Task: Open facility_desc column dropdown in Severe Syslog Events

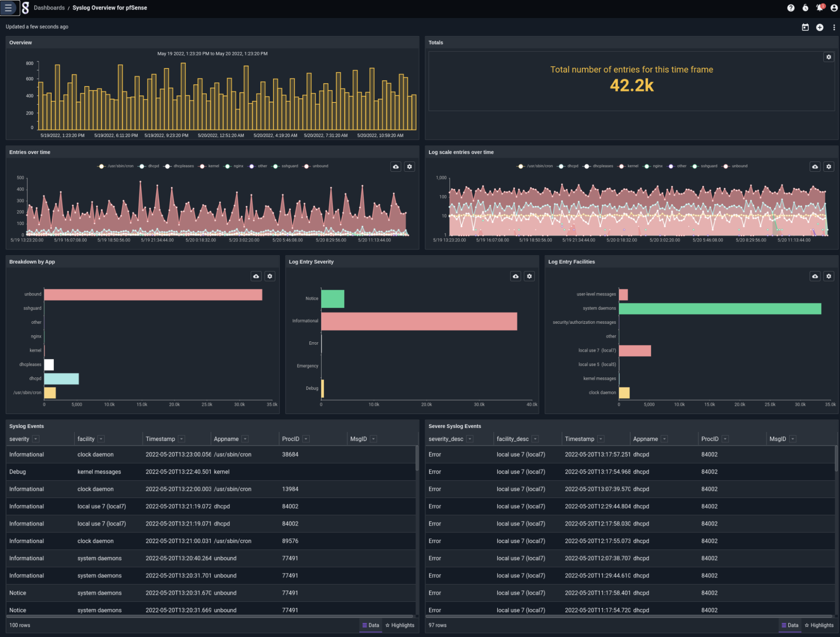Action: [x=535, y=439]
